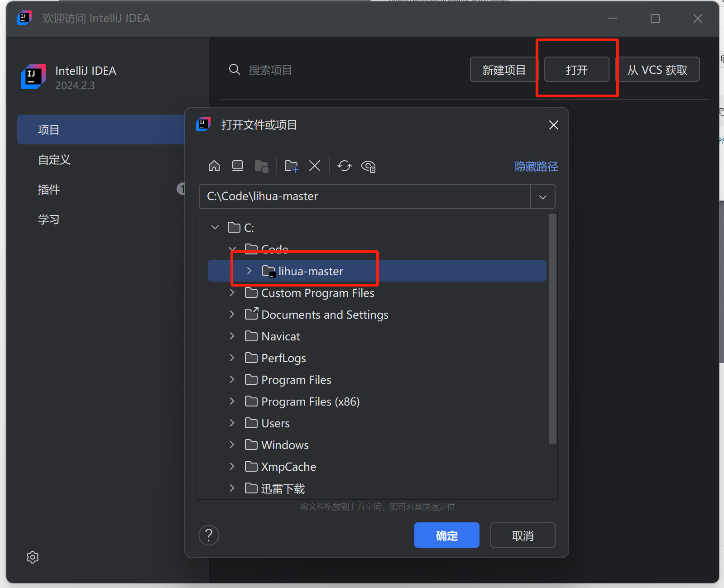Open the 插件 sidebar section
This screenshot has height=588, width=724.
(x=49, y=190)
